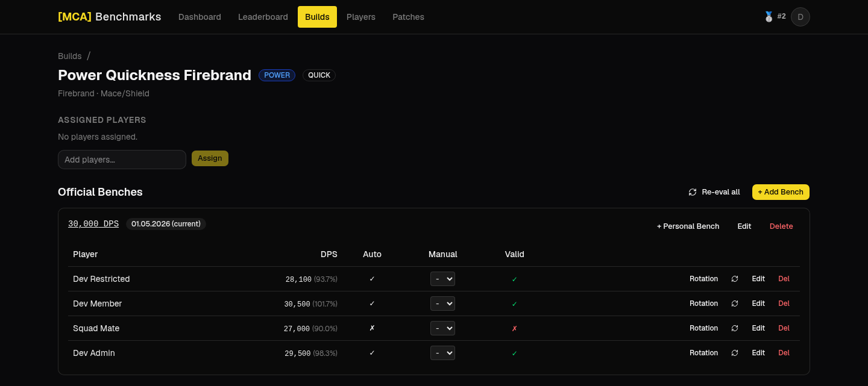The image size is (868, 386).
Task: Focus the Add players input field
Action: pos(122,160)
